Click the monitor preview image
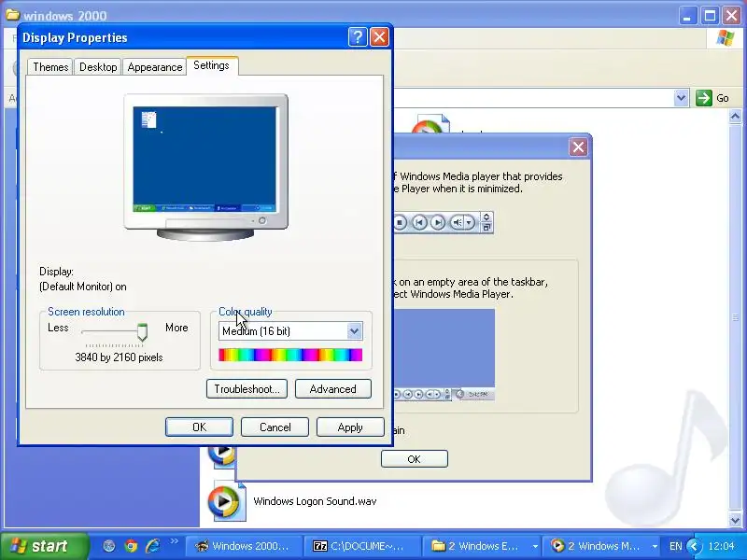Image resolution: width=747 pixels, height=560 pixels. [x=205, y=168]
